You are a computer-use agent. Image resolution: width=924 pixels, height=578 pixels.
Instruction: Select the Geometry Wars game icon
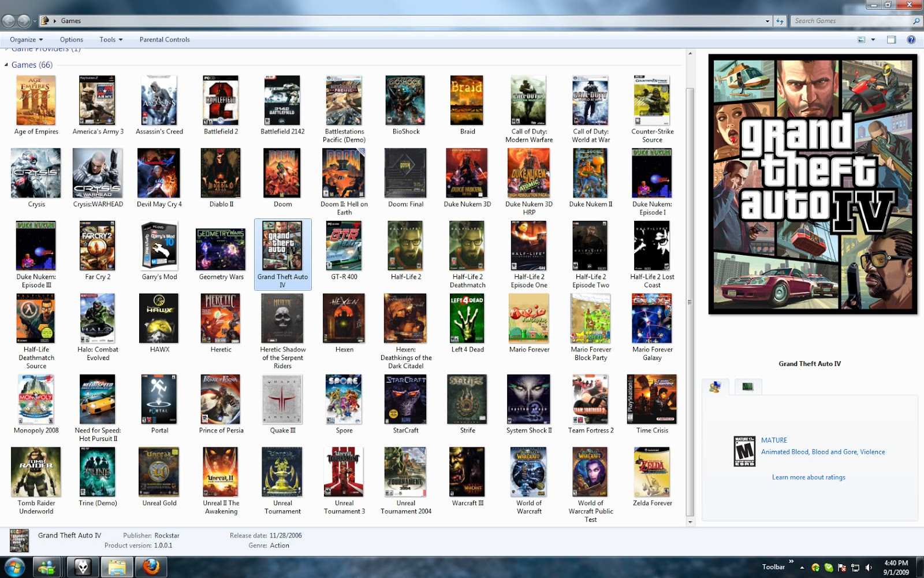221,249
